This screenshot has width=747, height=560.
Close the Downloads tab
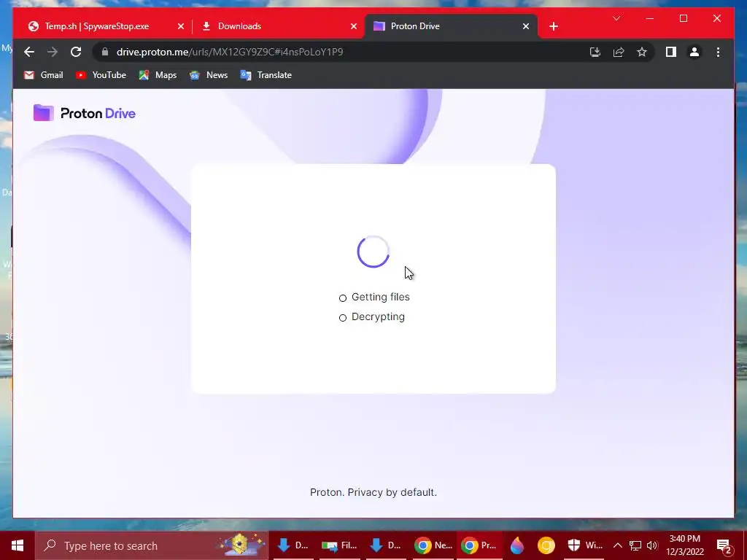pos(354,27)
